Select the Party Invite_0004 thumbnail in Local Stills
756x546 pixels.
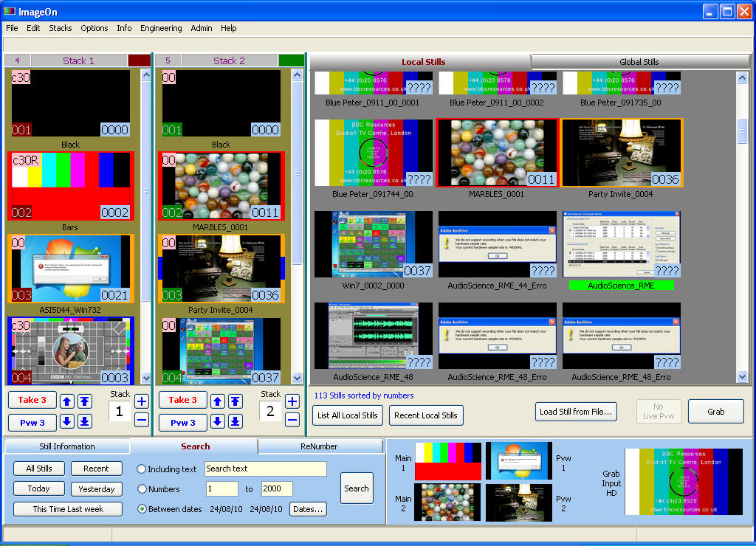coord(620,153)
